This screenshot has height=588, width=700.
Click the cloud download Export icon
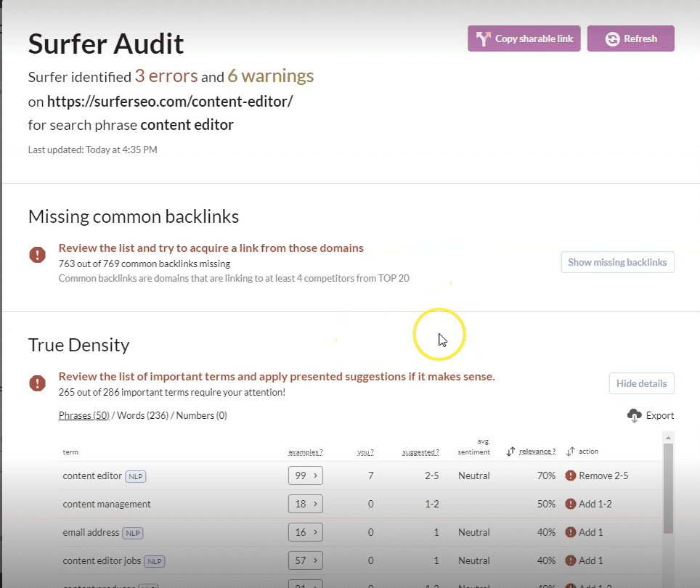coord(634,415)
